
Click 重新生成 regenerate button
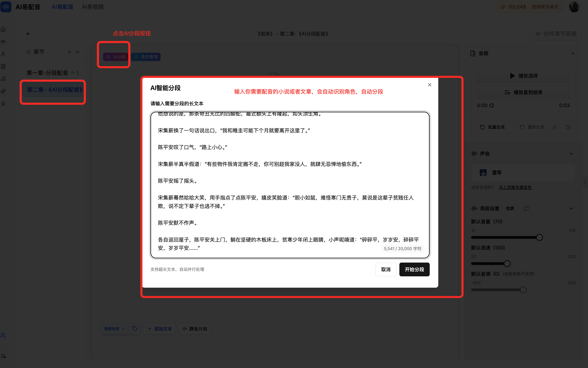point(532,127)
